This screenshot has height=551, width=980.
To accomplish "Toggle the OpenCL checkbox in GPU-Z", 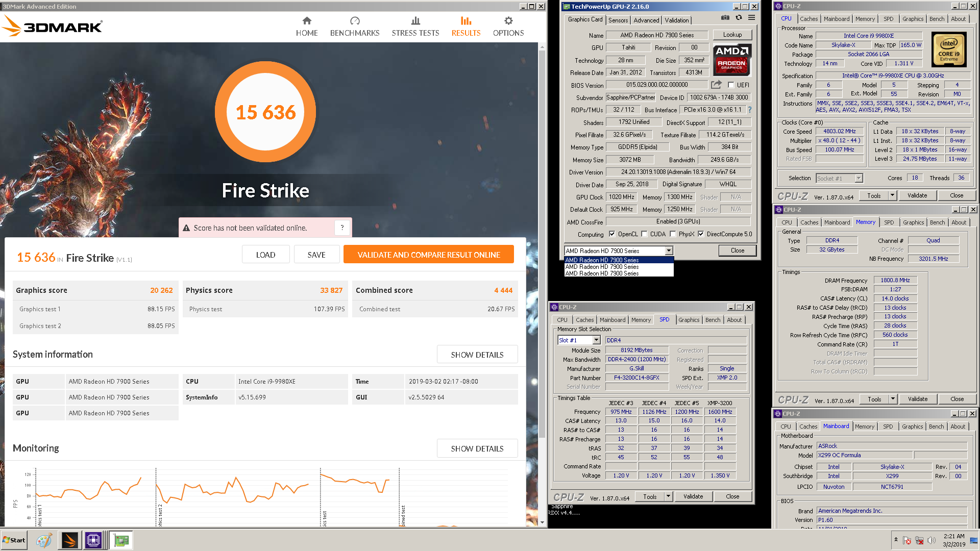I will pos(612,234).
